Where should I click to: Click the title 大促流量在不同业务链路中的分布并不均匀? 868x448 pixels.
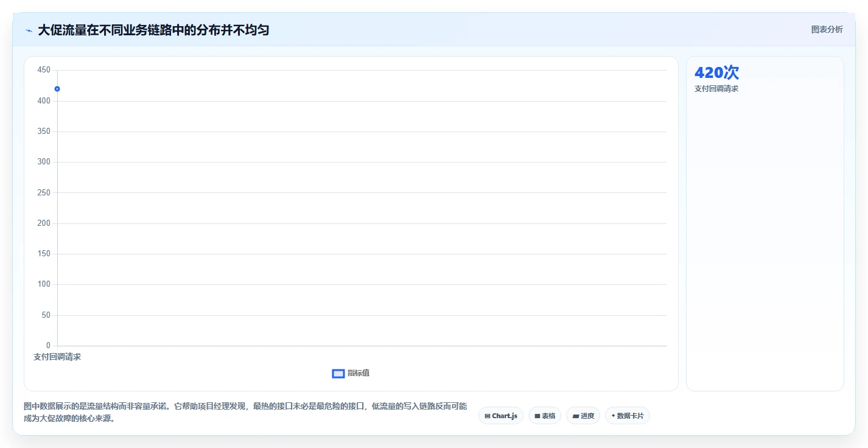pos(153,30)
